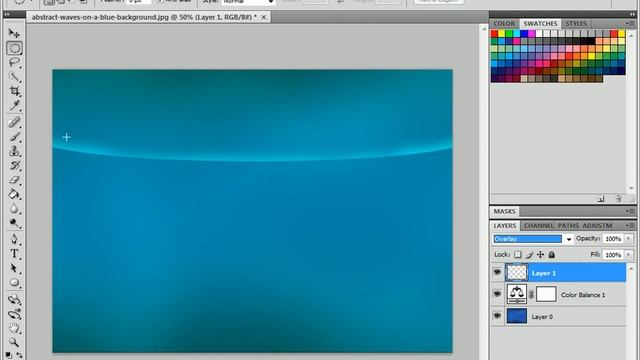Select the History Brush tool
Image resolution: width=640 pixels, height=360 pixels.
pyautogui.click(x=14, y=165)
